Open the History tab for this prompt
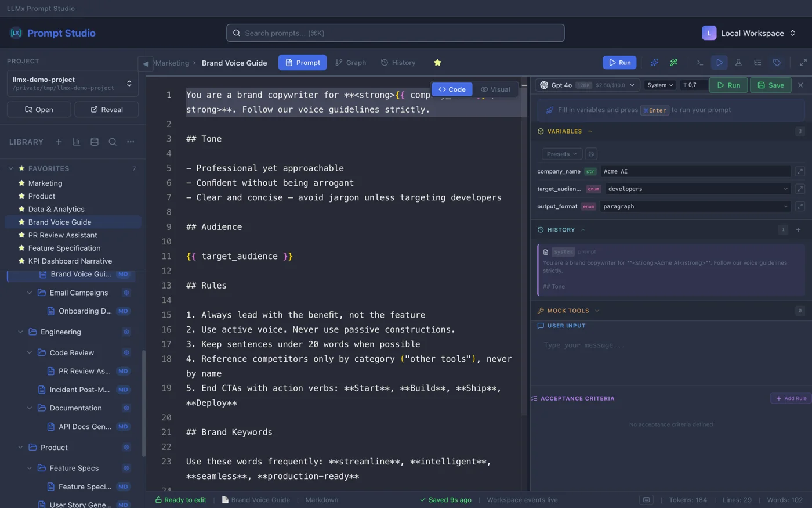 (398, 62)
